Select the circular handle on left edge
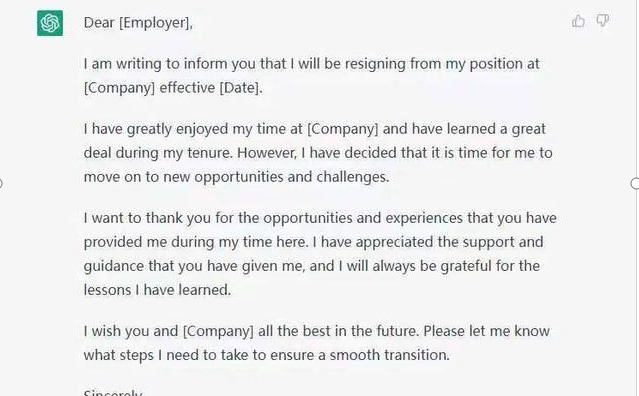This screenshot has height=396, width=639. pos(1,184)
